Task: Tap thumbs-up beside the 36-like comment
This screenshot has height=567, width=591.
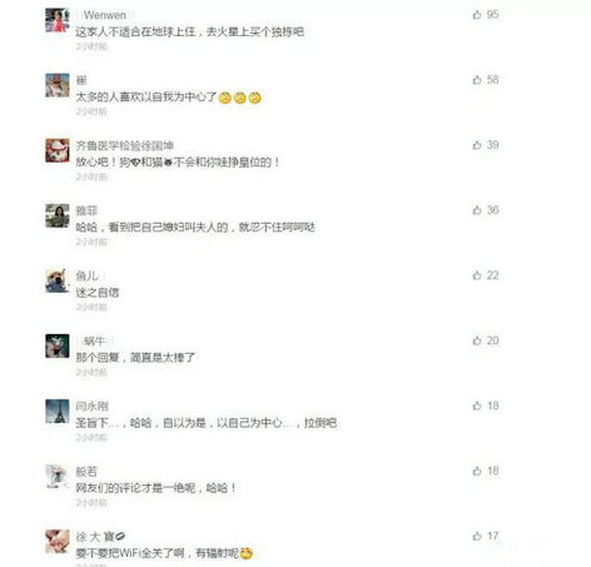Action: pyautogui.click(x=477, y=210)
